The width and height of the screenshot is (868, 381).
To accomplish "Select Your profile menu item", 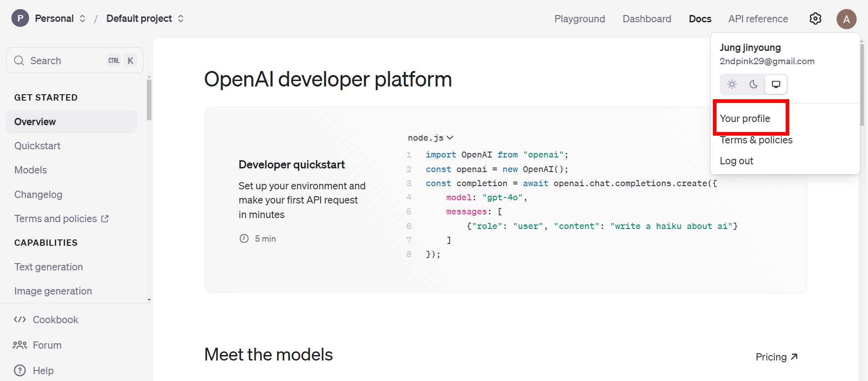I will (745, 119).
